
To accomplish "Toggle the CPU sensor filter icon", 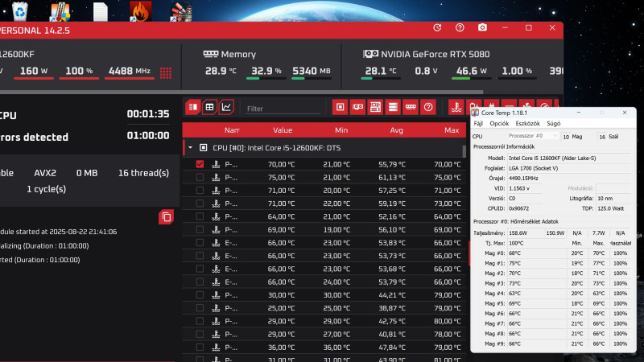I will [x=340, y=107].
